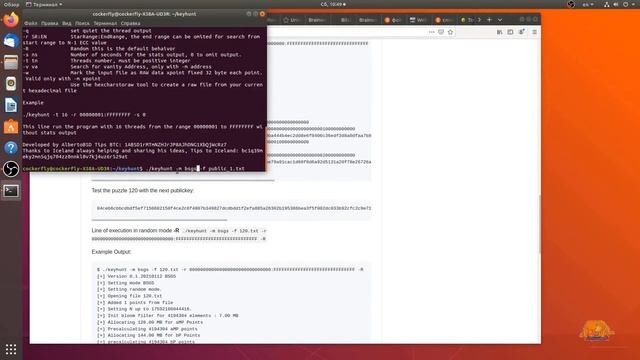Open network status icon in top bar
This screenshot has height=360, width=640.
(x=607, y=4)
